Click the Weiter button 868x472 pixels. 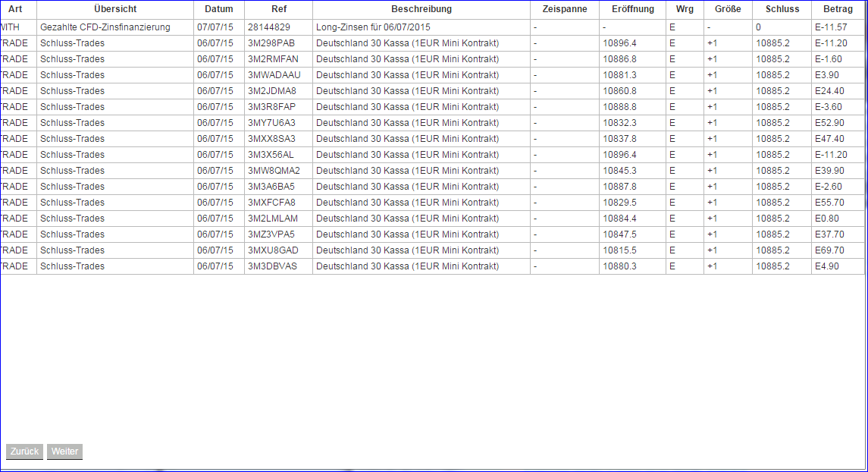coord(64,452)
